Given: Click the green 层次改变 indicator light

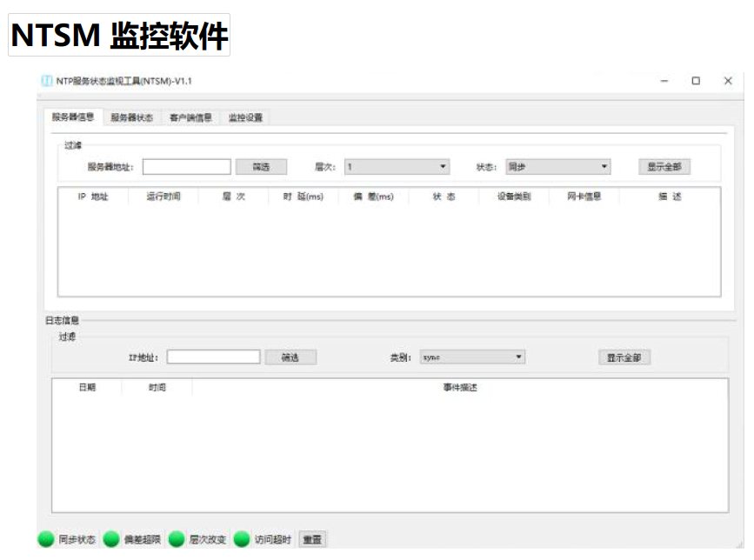Looking at the screenshot, I should tap(177, 539).
